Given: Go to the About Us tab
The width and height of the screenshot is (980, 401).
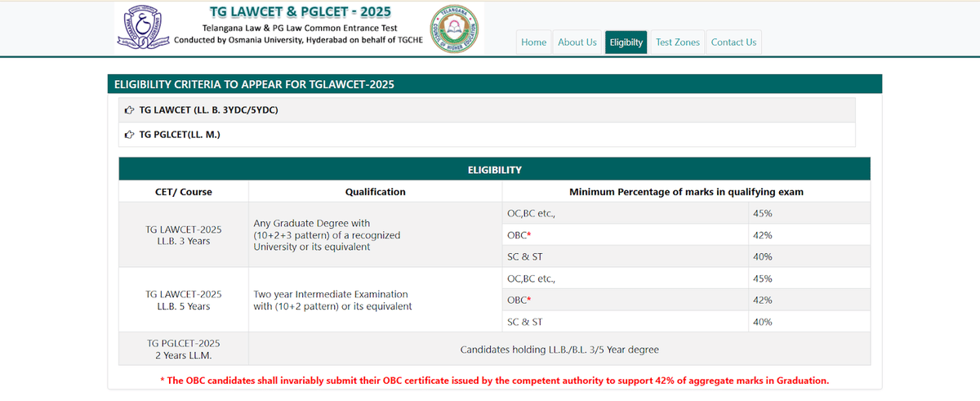Looking at the screenshot, I should (x=577, y=42).
